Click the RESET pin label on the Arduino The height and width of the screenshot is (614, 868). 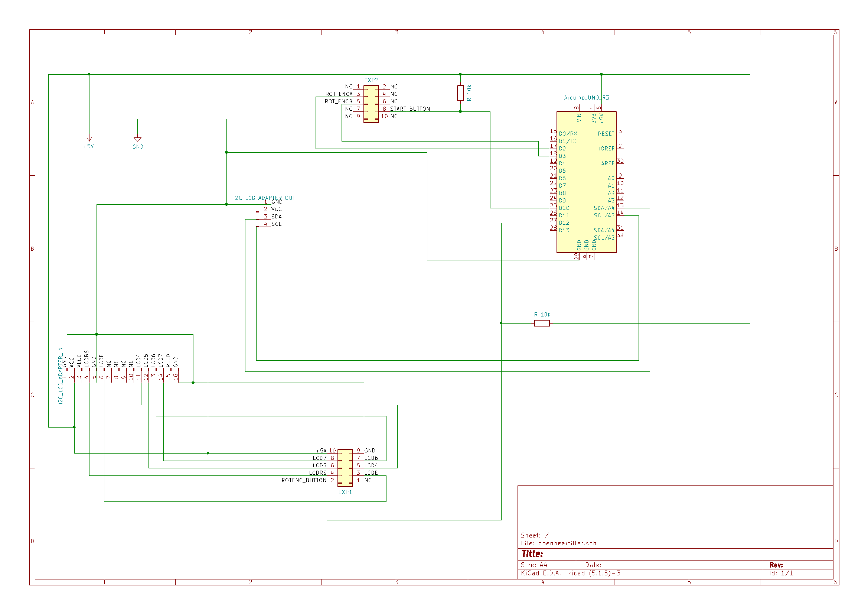click(606, 134)
